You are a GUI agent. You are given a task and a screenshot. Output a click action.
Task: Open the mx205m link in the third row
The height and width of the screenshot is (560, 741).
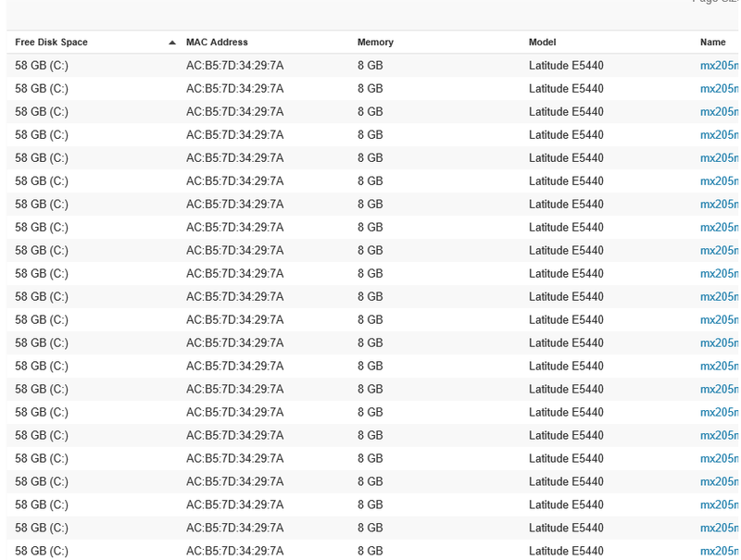click(718, 111)
